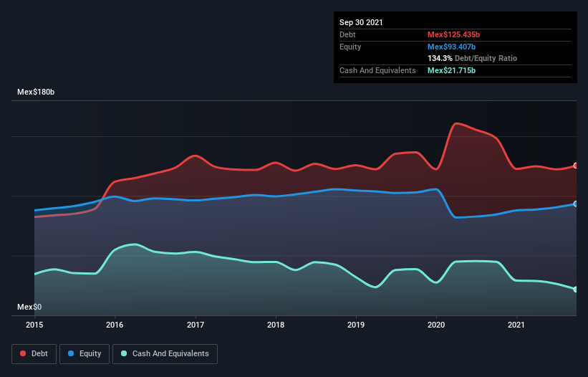The image size is (588, 377).
Task: Click the red Debt endpoint marker
Action: click(x=576, y=166)
